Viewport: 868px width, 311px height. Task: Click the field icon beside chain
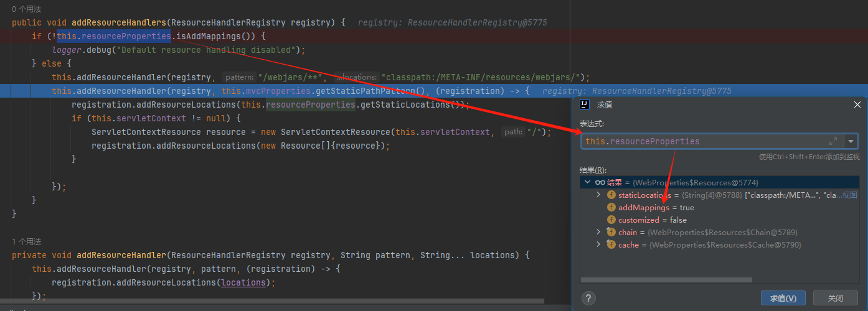click(611, 232)
